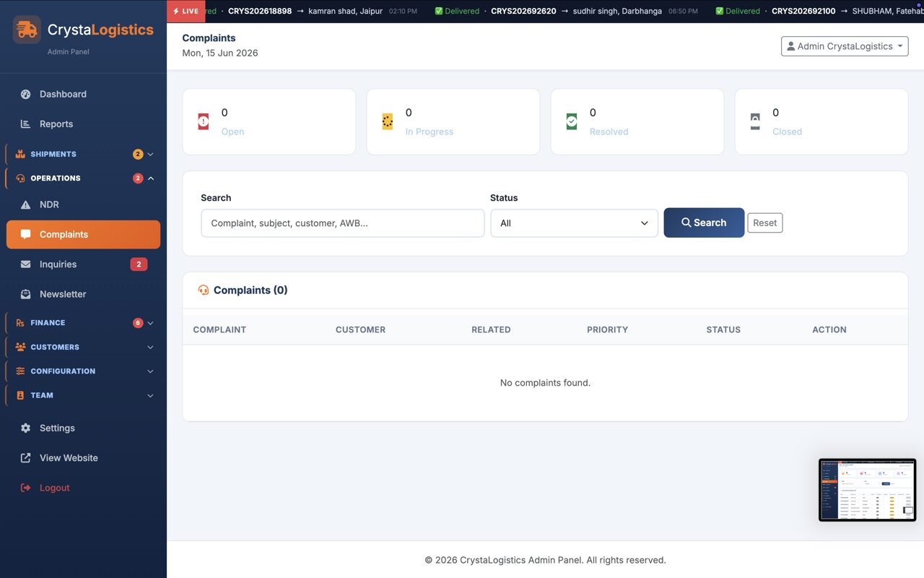Screen dimensions: 924x578
Task: Click the Inquiries envelope icon
Action: tap(26, 264)
